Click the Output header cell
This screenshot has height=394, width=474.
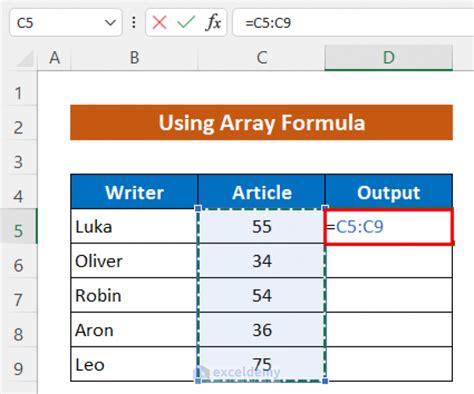(x=389, y=192)
